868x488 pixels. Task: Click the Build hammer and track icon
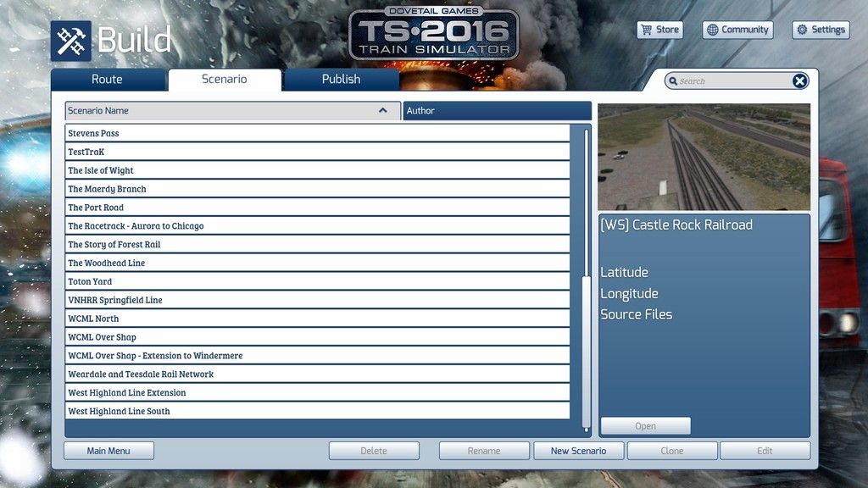pos(71,41)
